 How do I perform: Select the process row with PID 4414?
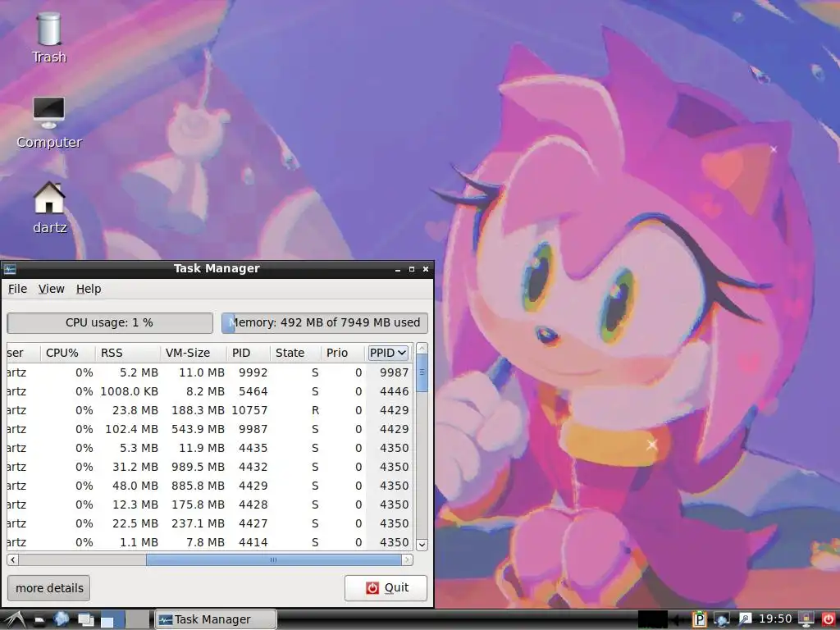209,542
